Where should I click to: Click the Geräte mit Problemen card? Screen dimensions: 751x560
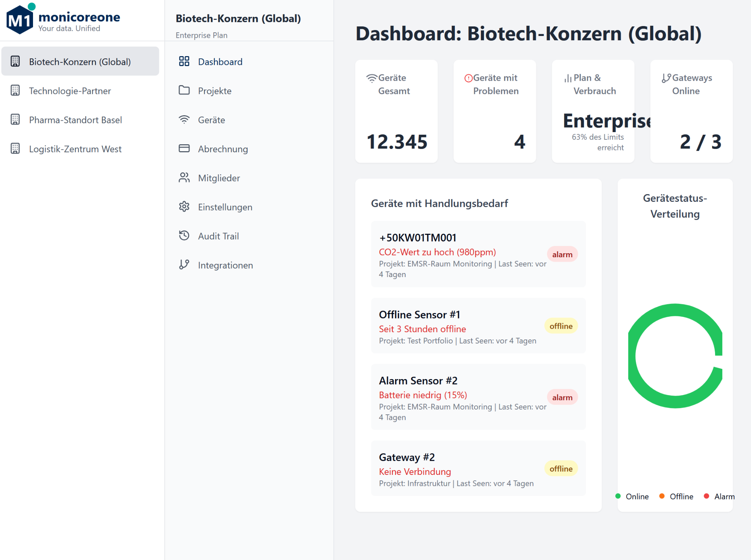pos(495,111)
